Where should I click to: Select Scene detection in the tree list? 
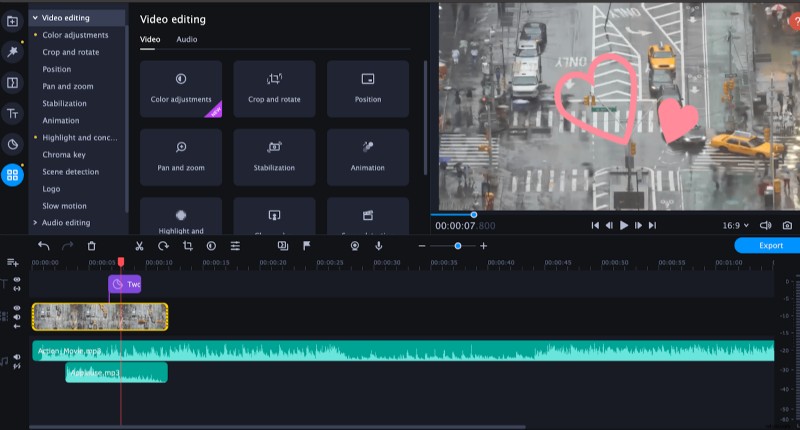(70, 172)
